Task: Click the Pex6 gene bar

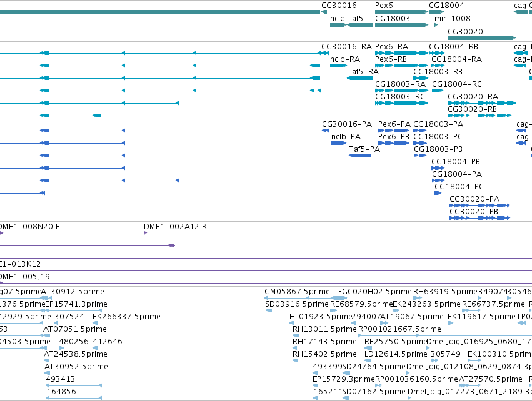Action: point(401,12)
